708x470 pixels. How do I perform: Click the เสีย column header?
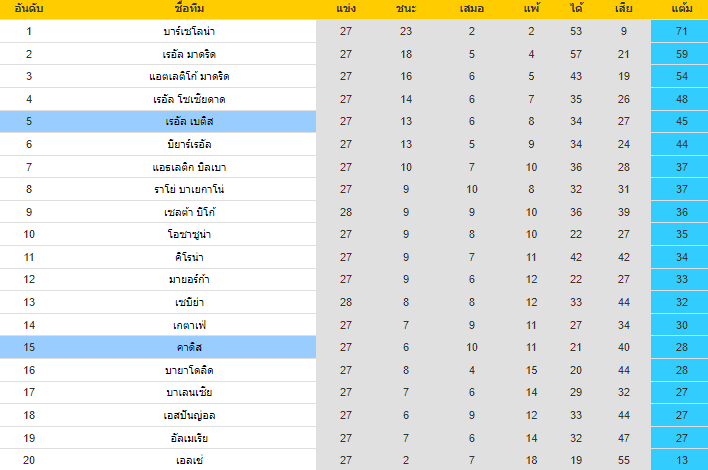pos(623,9)
